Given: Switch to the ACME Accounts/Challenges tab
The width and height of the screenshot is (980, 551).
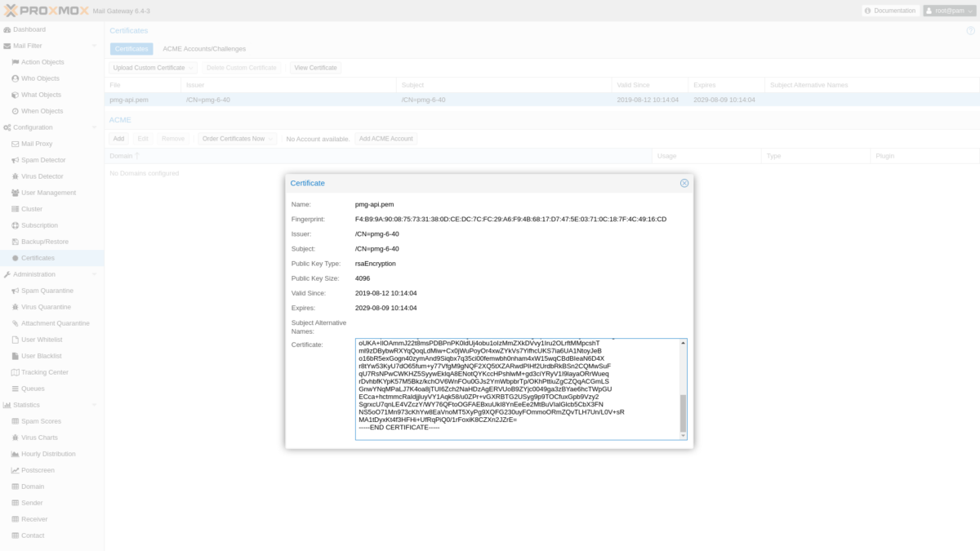Looking at the screenshot, I should [206, 48].
